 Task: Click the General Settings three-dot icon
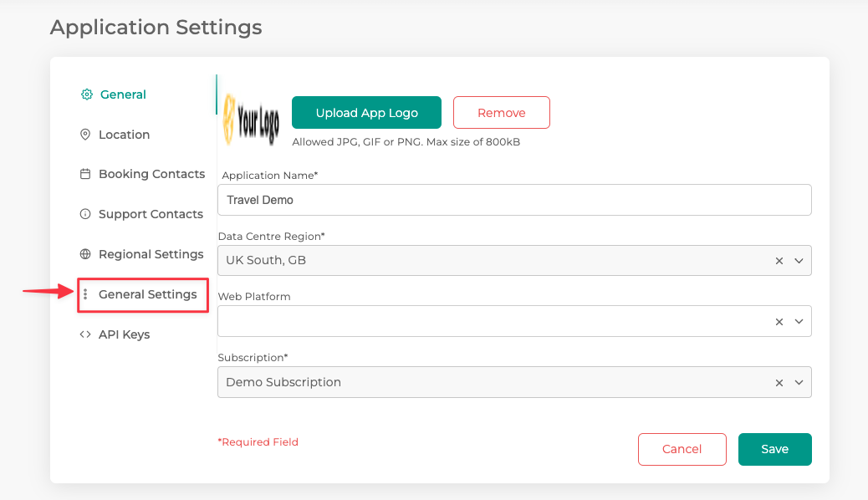[85, 294]
